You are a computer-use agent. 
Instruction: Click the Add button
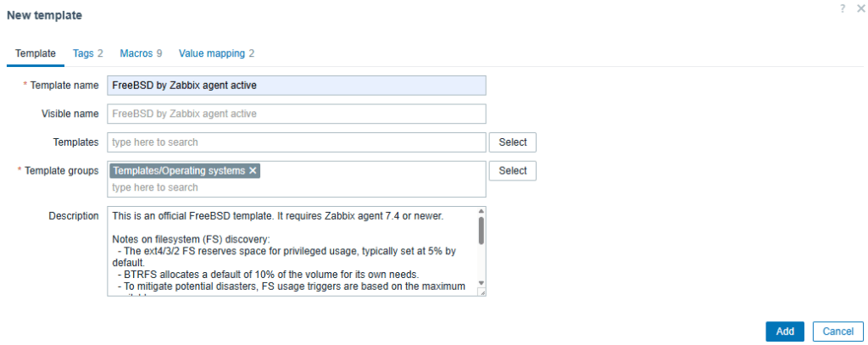(785, 331)
